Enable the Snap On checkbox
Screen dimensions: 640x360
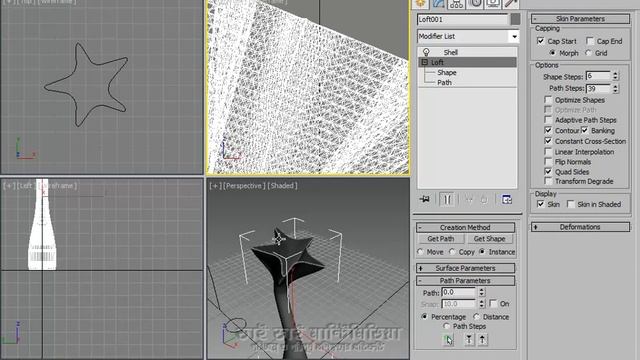[493, 303]
